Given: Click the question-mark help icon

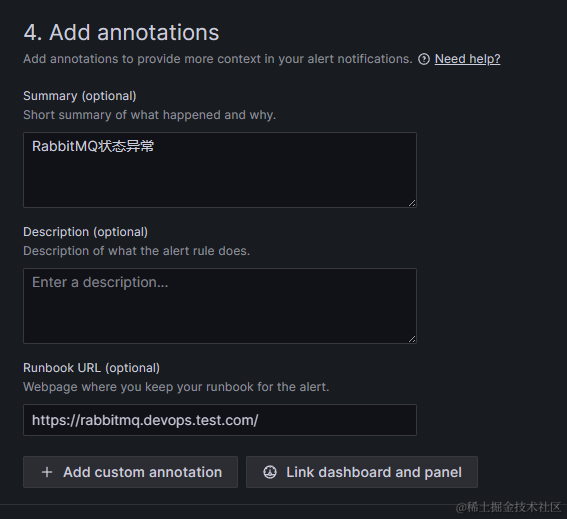Looking at the screenshot, I should pos(423,59).
